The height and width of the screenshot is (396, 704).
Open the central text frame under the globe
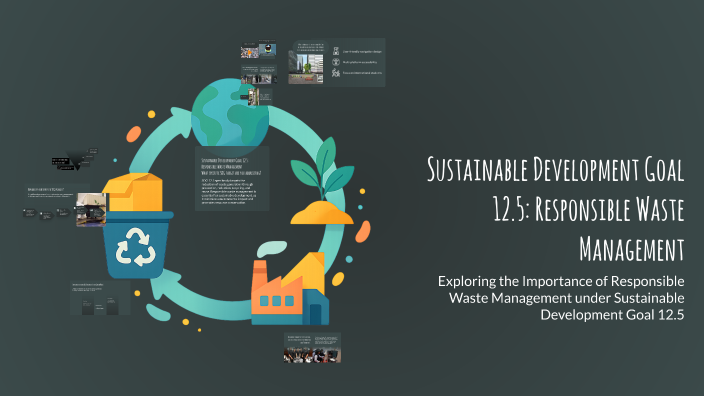232,178
